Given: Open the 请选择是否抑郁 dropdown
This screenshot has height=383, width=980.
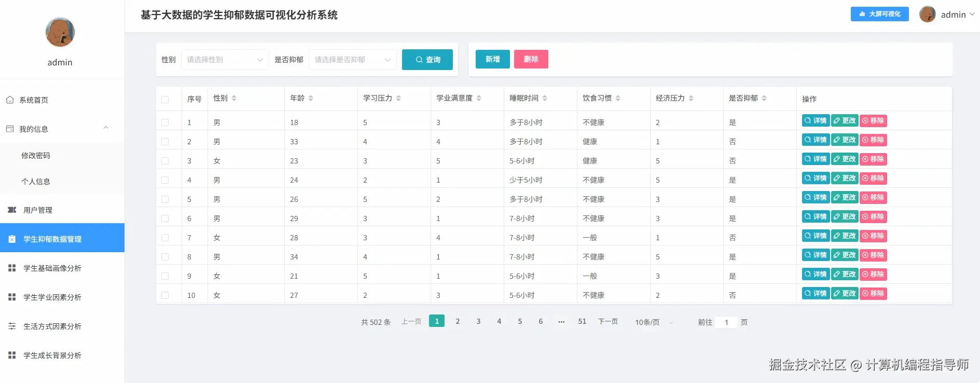Looking at the screenshot, I should (x=353, y=60).
